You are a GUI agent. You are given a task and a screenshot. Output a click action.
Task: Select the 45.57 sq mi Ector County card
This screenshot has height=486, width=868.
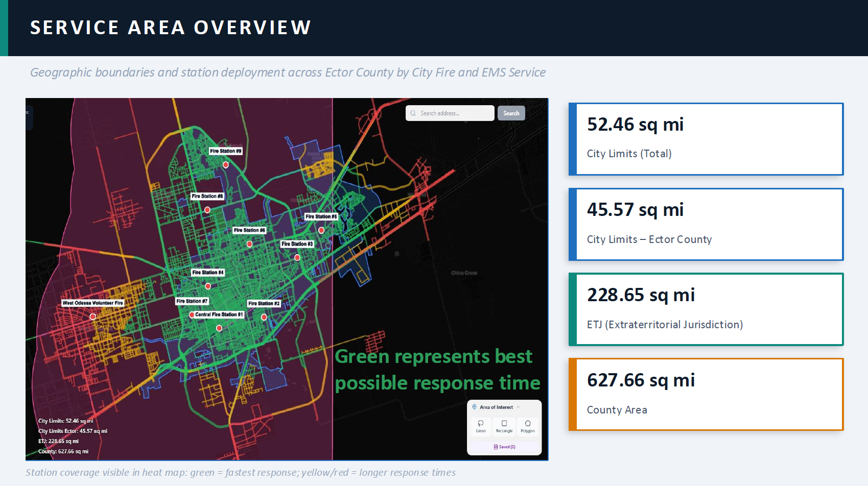coord(706,224)
